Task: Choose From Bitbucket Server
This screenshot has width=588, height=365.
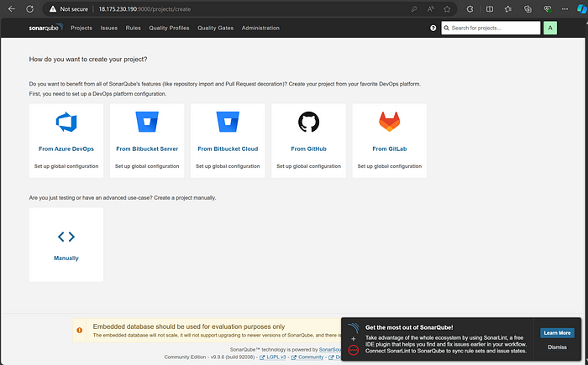Action: (x=147, y=149)
